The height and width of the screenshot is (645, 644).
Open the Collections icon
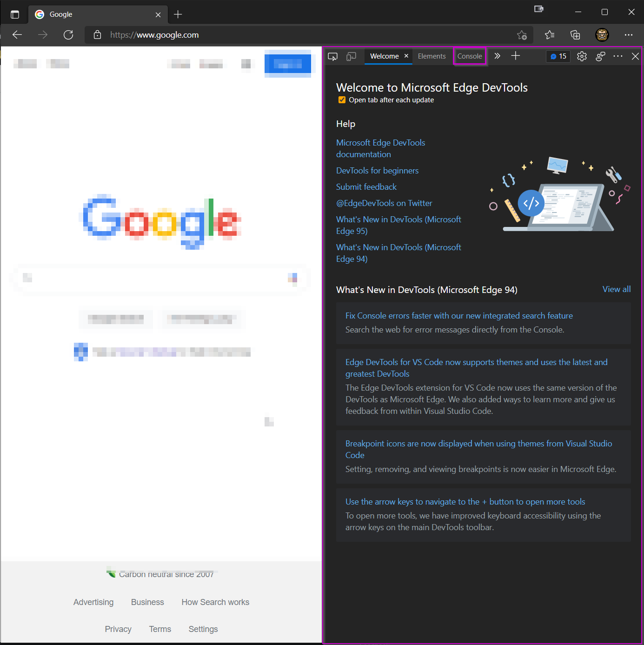[x=575, y=35]
